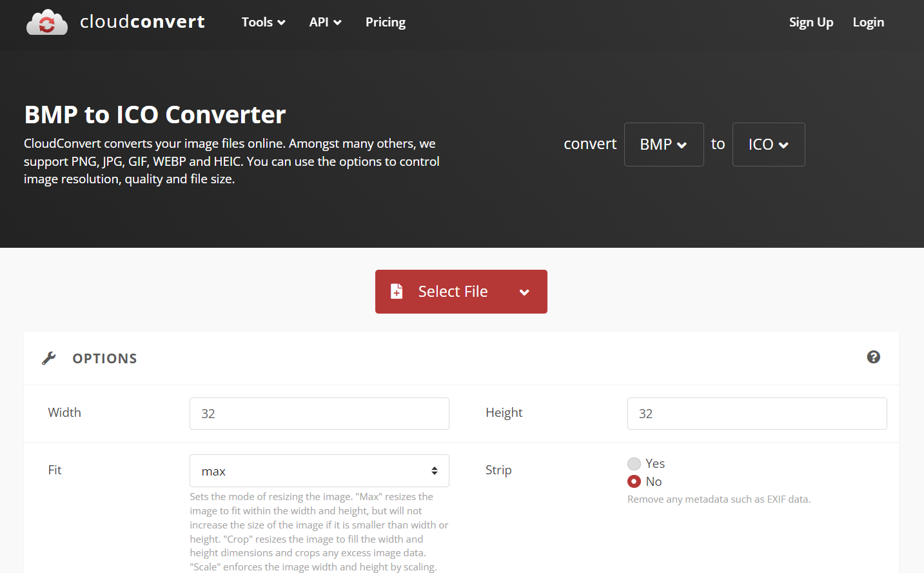The height and width of the screenshot is (573, 924).
Task: Open the Tools menu
Action: pos(263,22)
